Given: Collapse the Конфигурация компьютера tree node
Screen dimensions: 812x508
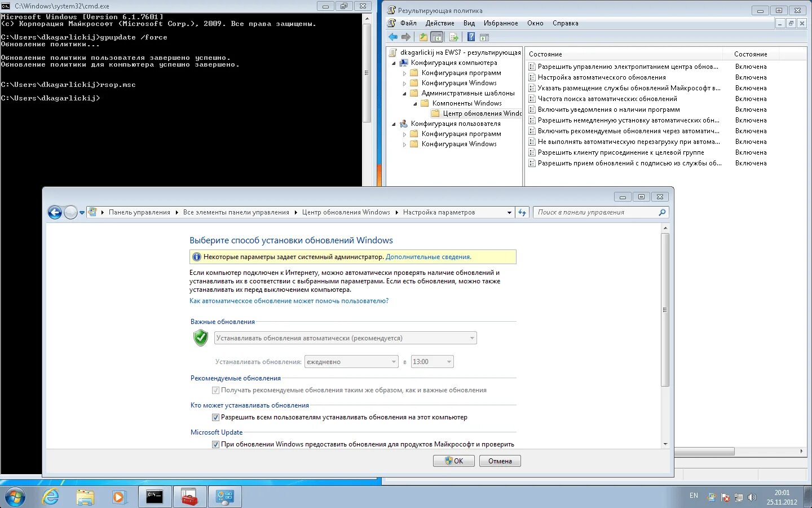Looking at the screenshot, I should (x=394, y=63).
